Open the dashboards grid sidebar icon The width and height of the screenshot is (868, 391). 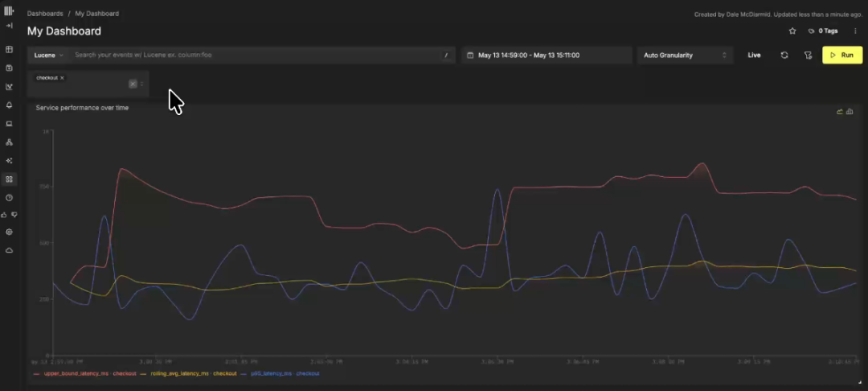[9, 179]
